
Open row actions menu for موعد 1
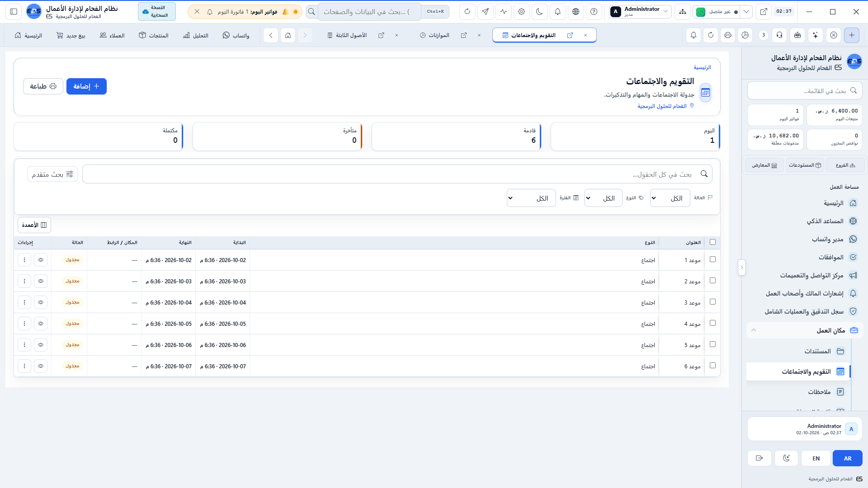24,260
